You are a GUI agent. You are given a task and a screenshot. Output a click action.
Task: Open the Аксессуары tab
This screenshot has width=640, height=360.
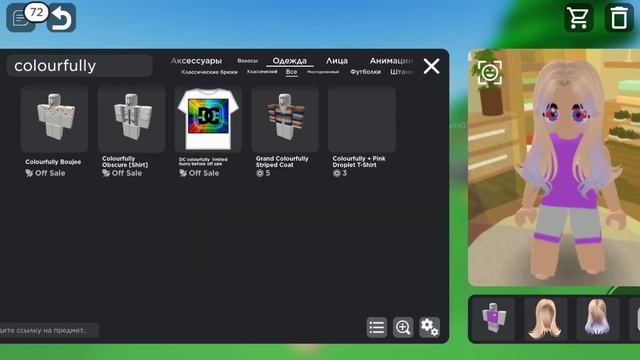click(x=196, y=61)
